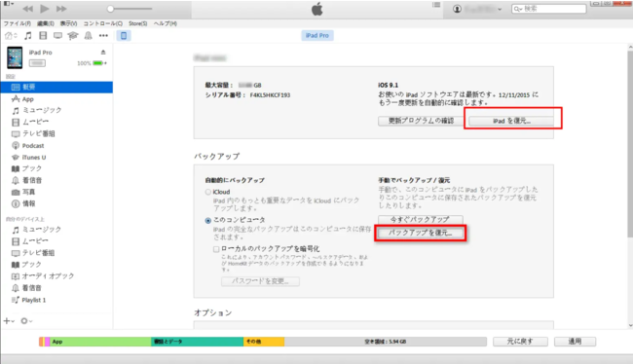This screenshot has width=633, height=364.
Task: Select the iPad device icon in toolbar
Action: tap(124, 36)
